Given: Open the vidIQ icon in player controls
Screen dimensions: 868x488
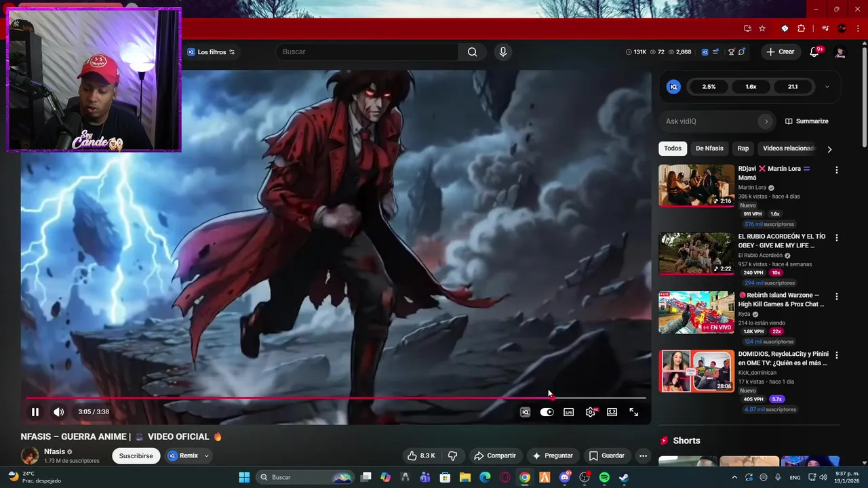Looking at the screenshot, I should (525, 411).
